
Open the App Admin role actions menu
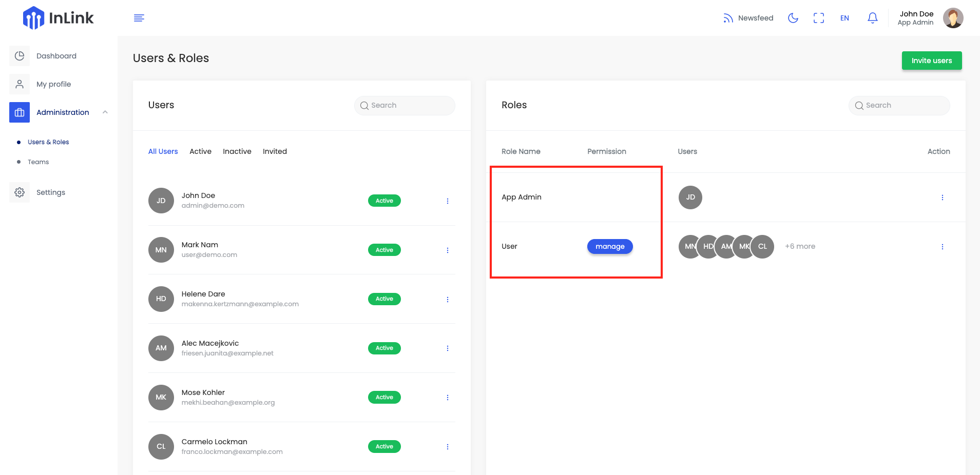point(943,197)
